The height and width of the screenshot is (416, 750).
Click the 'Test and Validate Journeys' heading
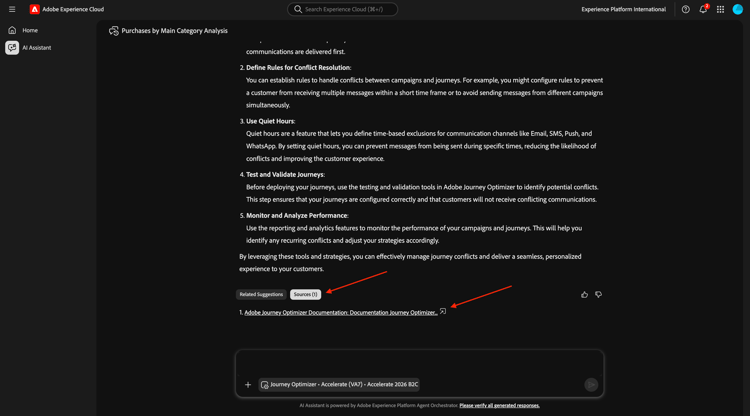coord(285,175)
